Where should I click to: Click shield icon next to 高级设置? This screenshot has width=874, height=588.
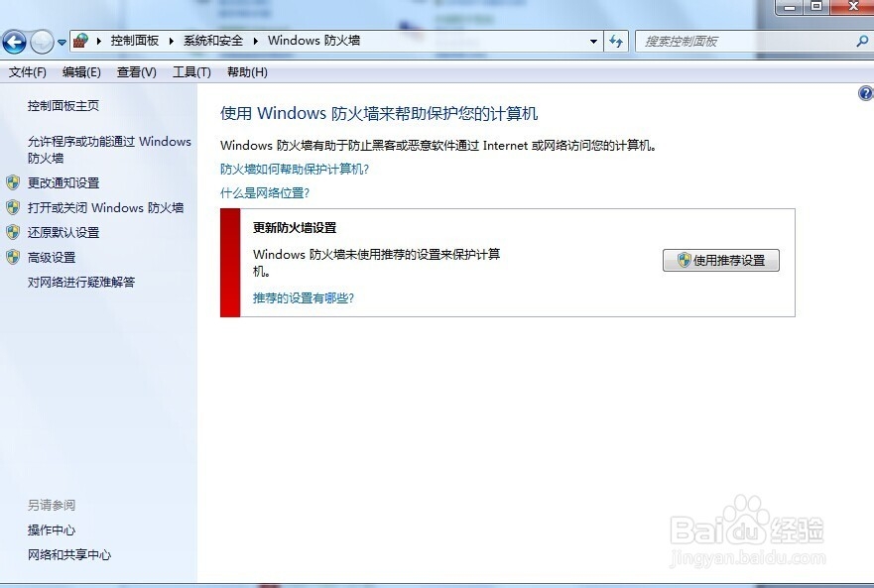coord(13,258)
